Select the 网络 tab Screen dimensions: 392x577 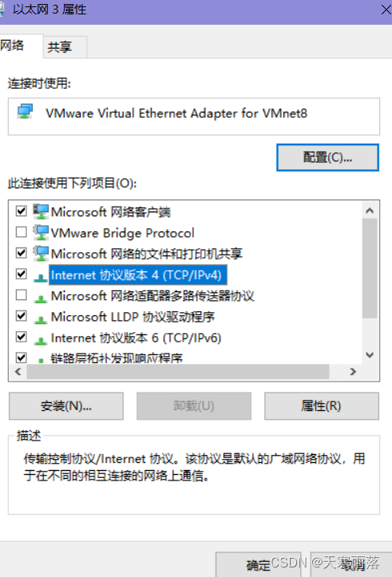tap(12, 45)
